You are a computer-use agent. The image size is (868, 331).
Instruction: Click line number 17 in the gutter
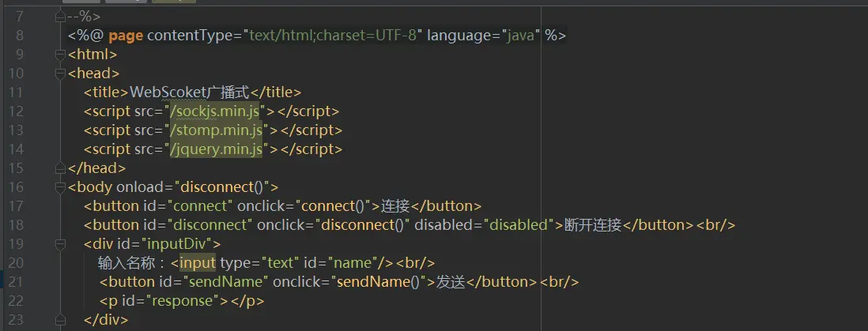(x=16, y=206)
